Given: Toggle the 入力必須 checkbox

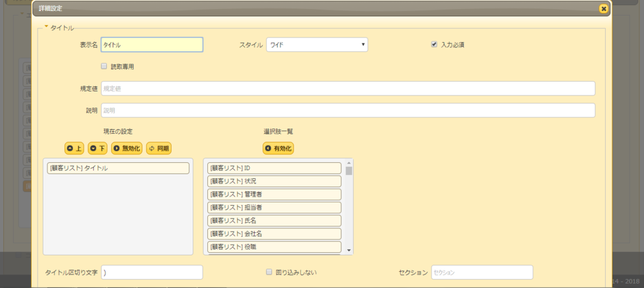Looking at the screenshot, I should (434, 45).
